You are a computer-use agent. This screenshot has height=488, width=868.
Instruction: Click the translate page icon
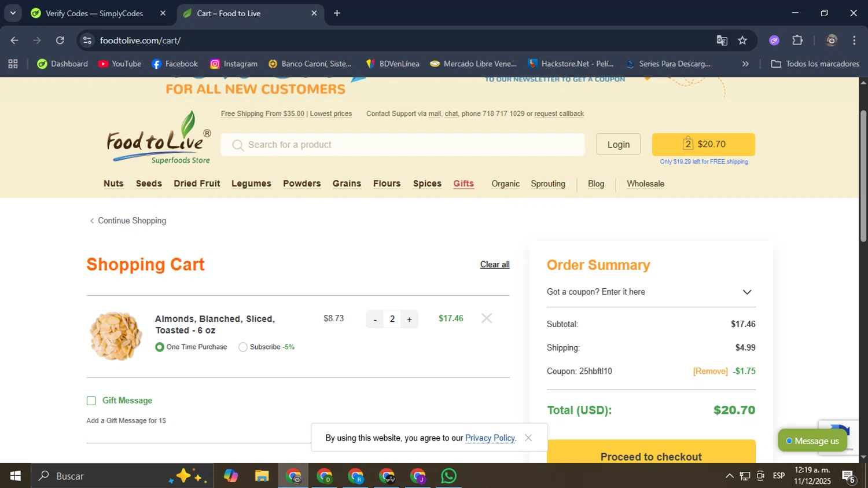click(x=722, y=41)
